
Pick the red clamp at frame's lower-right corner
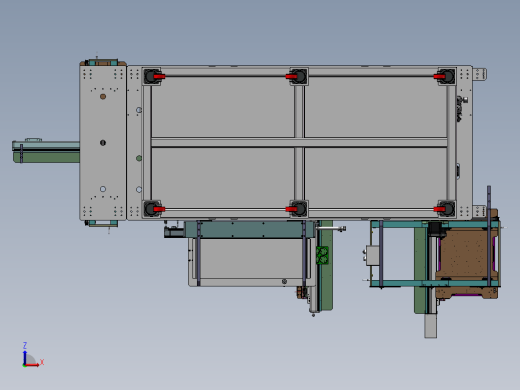[439, 209]
